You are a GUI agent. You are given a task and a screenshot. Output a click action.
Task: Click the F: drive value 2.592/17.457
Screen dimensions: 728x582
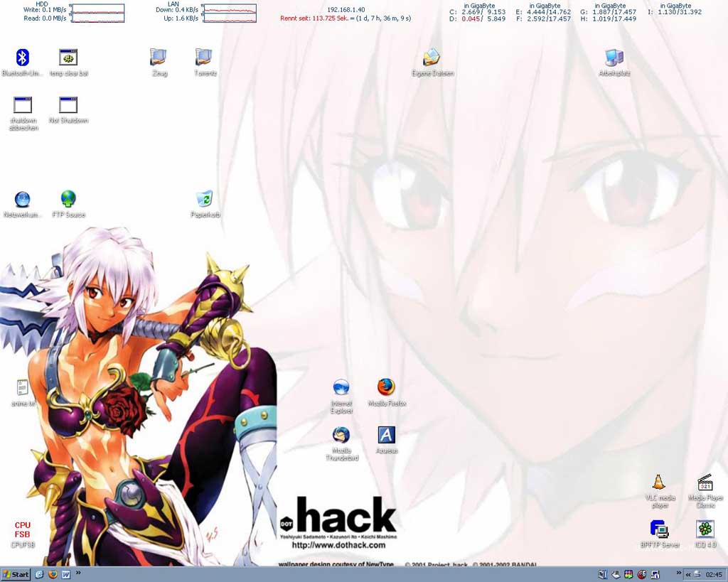tap(549, 19)
